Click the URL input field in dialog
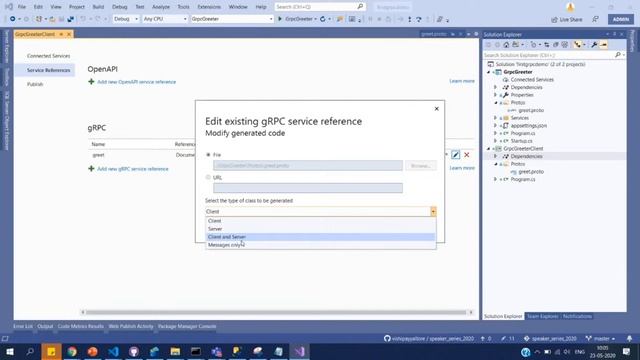 (x=308, y=188)
